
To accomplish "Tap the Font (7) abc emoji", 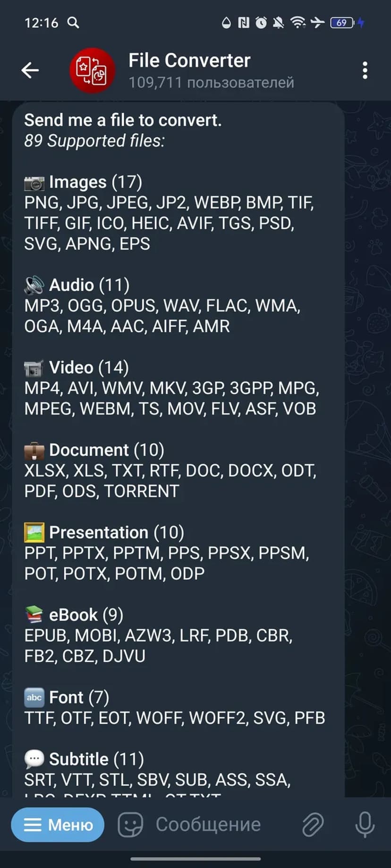I will point(34,697).
